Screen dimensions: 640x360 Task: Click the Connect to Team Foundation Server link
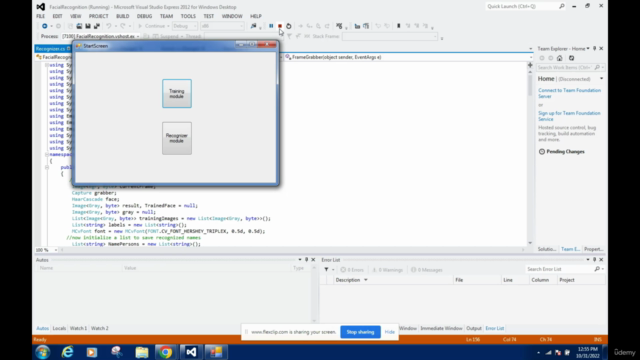(x=569, y=93)
